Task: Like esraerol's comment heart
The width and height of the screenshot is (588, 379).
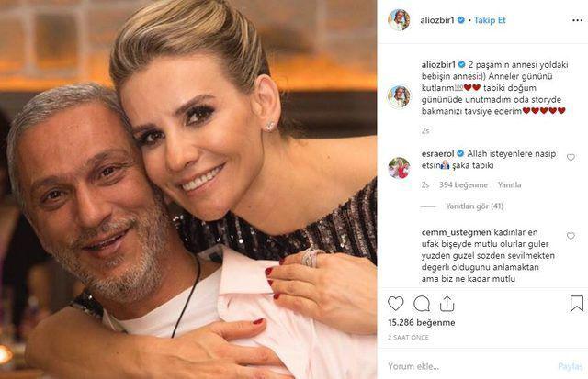Action: (571, 158)
